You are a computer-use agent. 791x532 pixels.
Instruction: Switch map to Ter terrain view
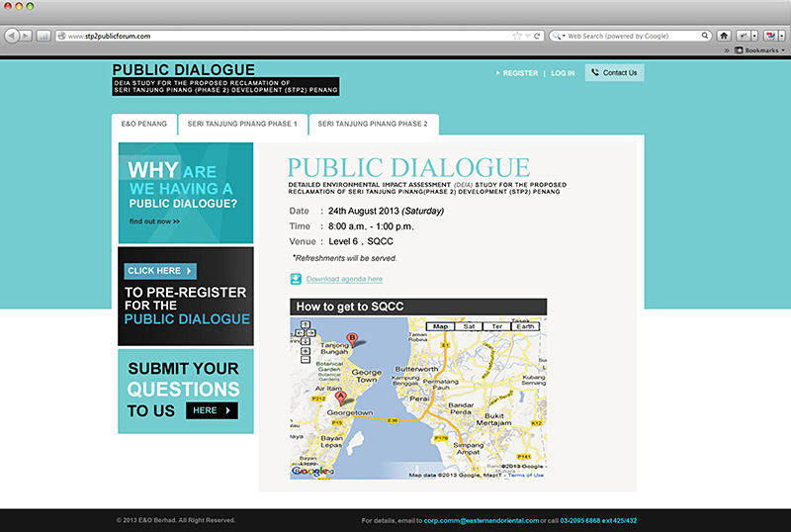pyautogui.click(x=497, y=326)
